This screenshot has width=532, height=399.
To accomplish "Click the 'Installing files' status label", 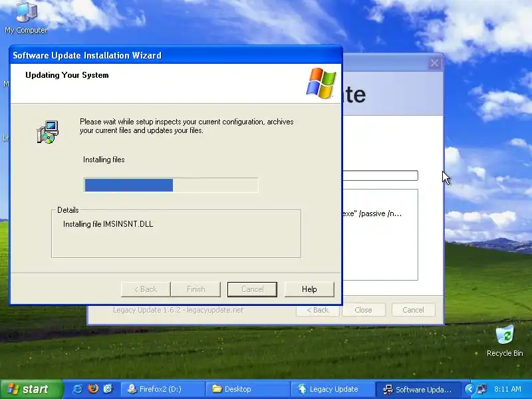I will [x=104, y=160].
